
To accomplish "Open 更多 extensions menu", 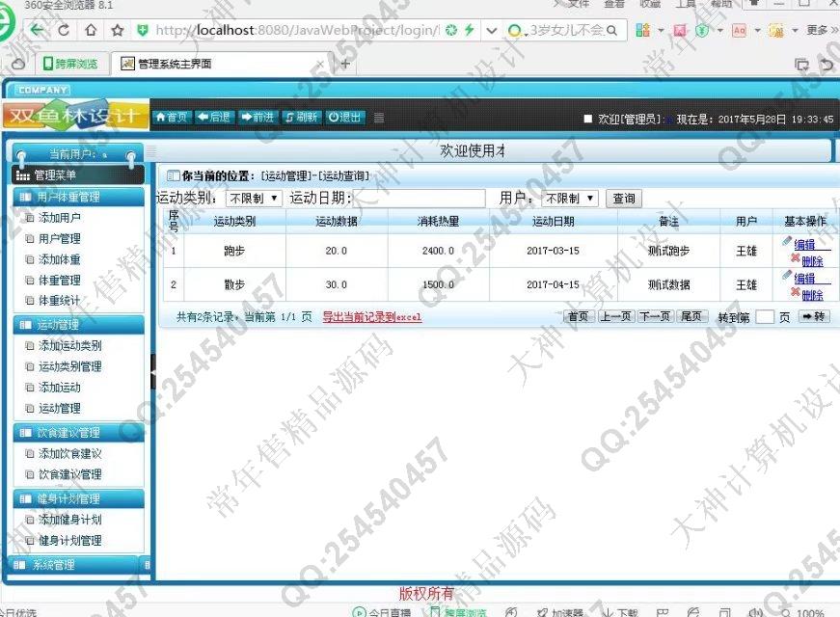I will (x=822, y=30).
